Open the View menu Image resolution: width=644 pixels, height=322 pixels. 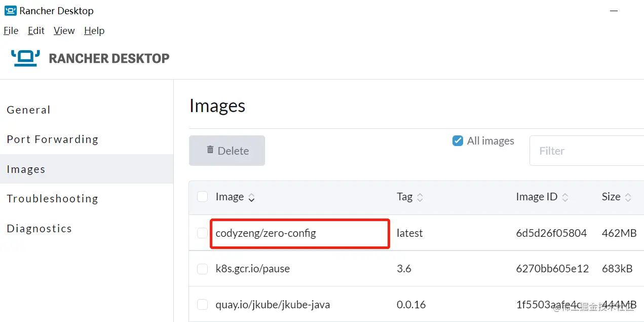tap(64, 31)
